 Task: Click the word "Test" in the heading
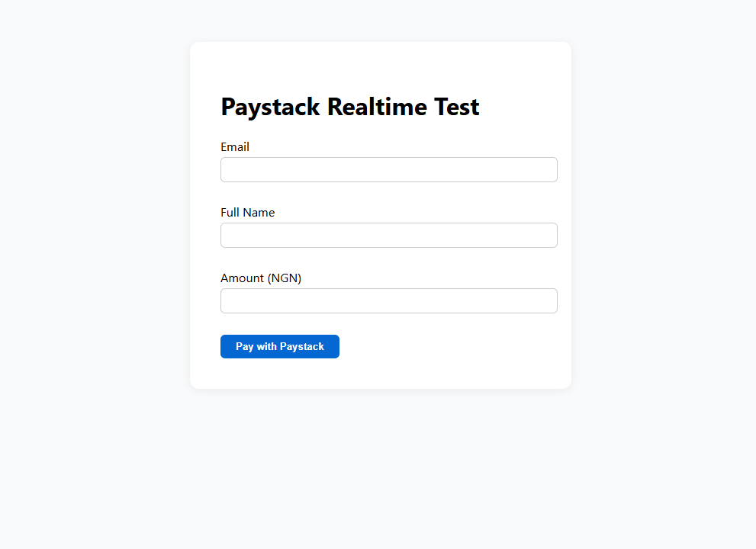coord(457,107)
